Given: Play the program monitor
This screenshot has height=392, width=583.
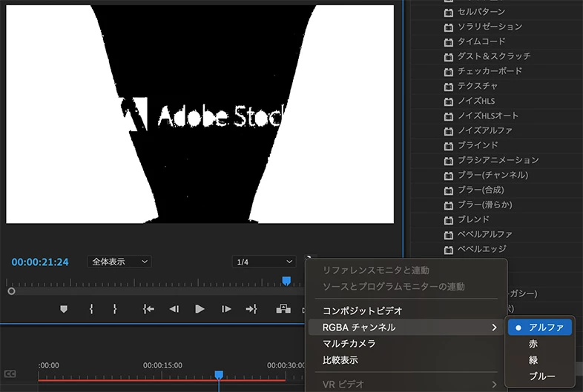Looking at the screenshot, I should (x=200, y=309).
